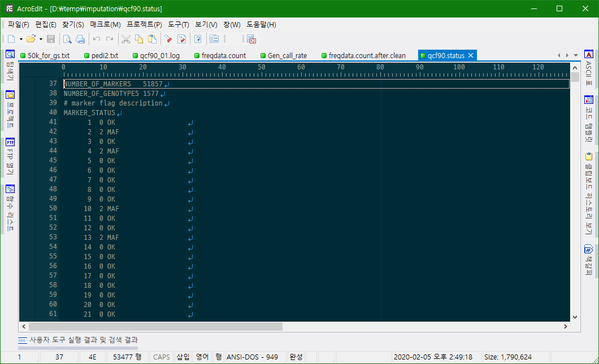This screenshot has width=599, height=364.
Task: Open the 파일(F) menu
Action: pos(18,25)
